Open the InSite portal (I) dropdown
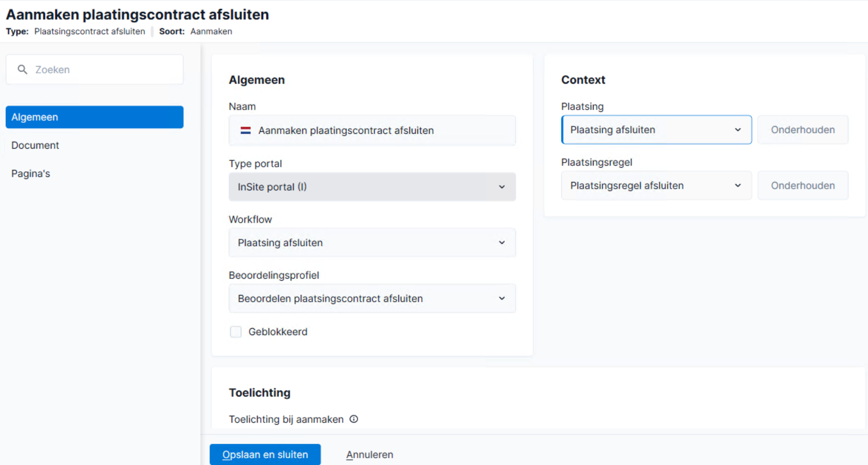Viewport: 868px width, 465px height. 372,187
